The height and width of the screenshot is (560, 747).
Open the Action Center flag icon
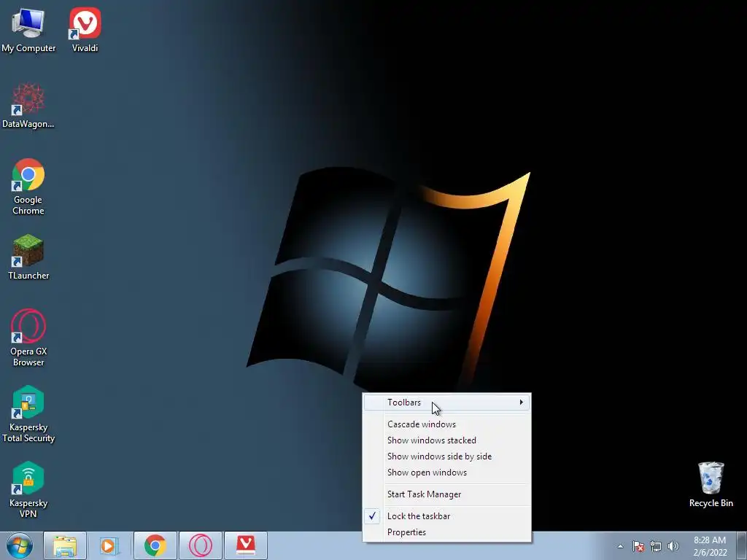click(638, 546)
